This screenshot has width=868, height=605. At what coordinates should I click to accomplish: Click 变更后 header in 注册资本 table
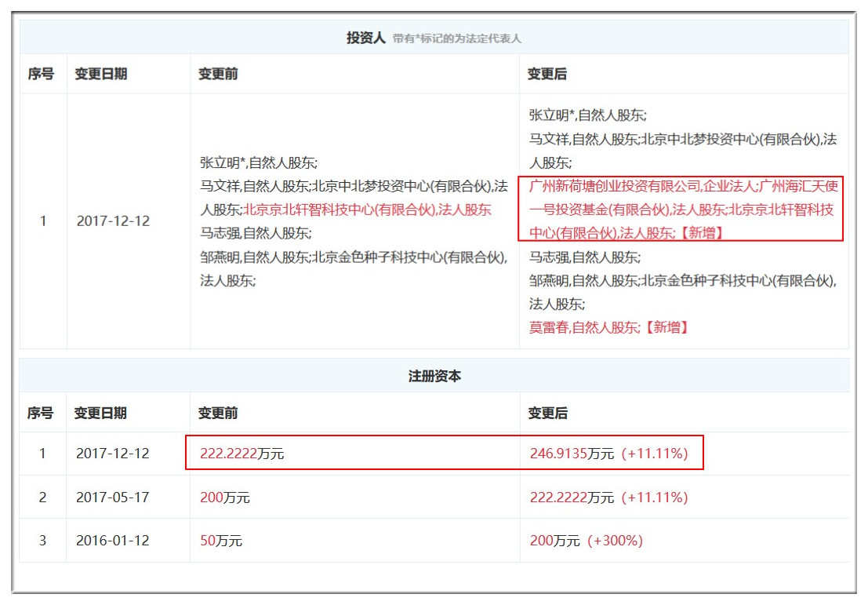(x=547, y=413)
